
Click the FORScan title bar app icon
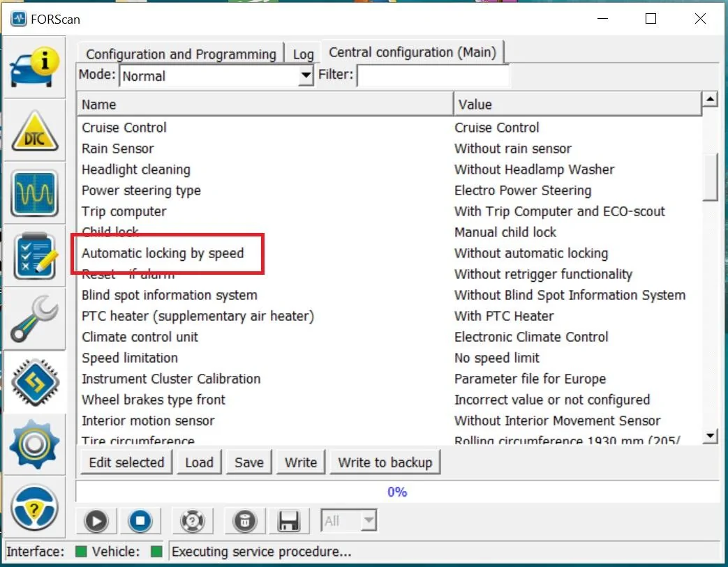pyautogui.click(x=19, y=19)
